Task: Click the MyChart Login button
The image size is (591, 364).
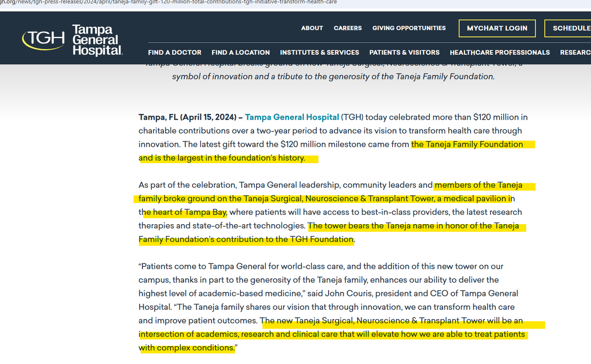Action: tap(497, 28)
